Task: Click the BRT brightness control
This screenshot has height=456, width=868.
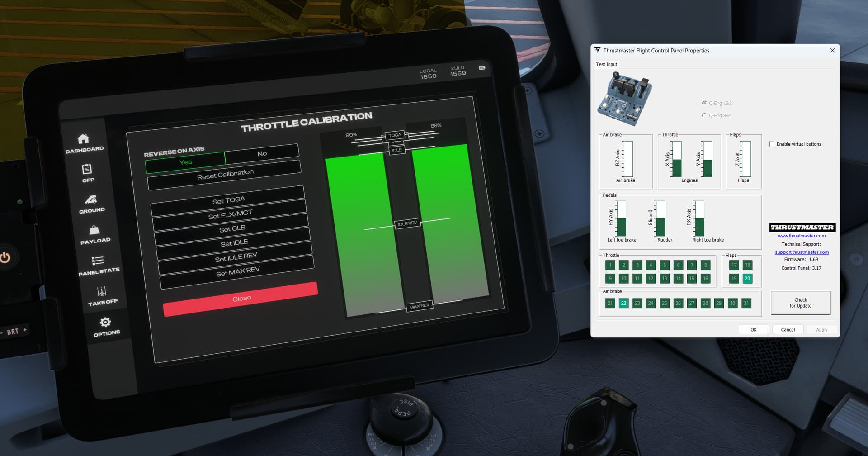Action: pos(14,332)
